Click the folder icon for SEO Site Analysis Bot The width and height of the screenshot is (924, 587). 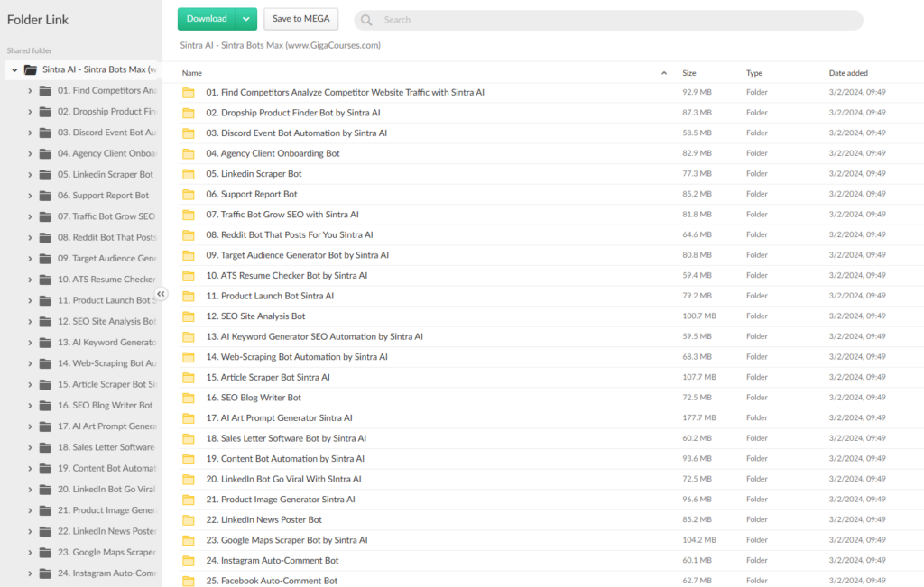(189, 316)
